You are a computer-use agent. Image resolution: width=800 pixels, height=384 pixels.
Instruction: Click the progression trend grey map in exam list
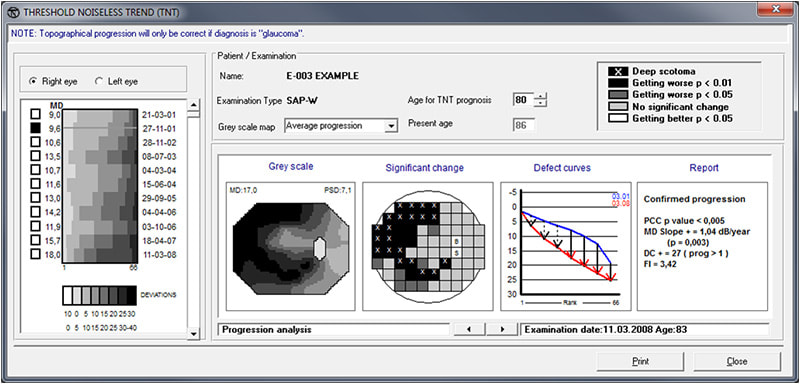[100, 185]
